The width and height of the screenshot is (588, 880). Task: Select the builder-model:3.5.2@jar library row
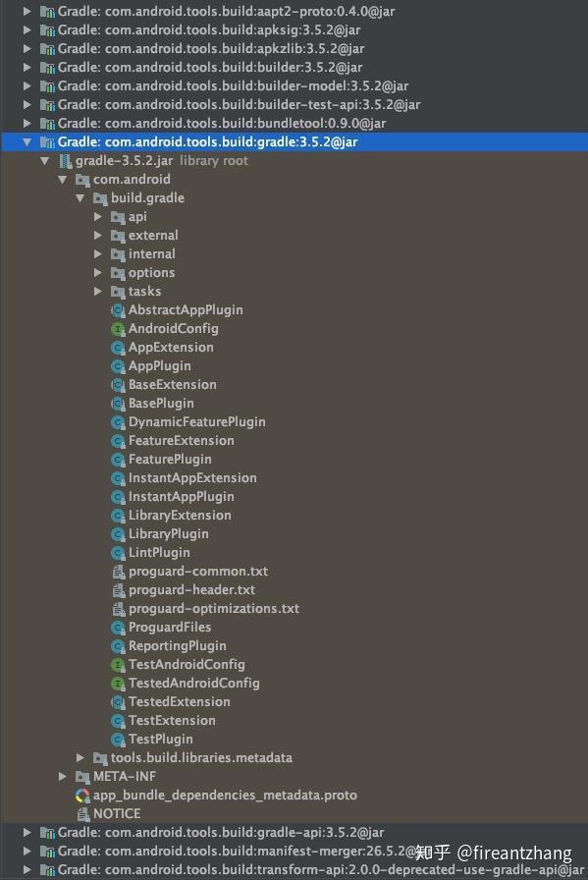click(294, 86)
